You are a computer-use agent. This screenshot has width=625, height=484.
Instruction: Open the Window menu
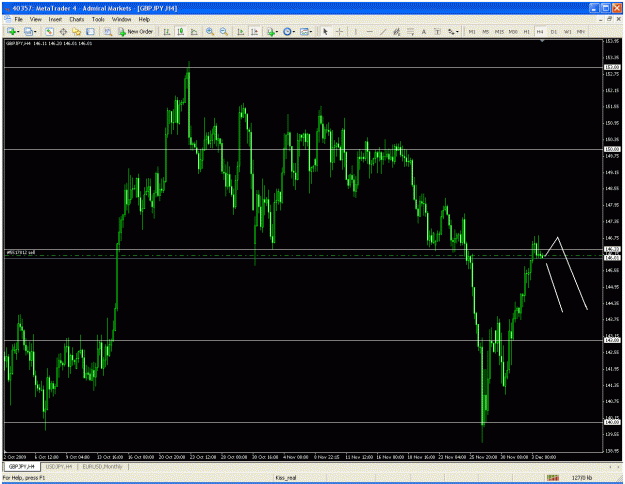click(121, 19)
